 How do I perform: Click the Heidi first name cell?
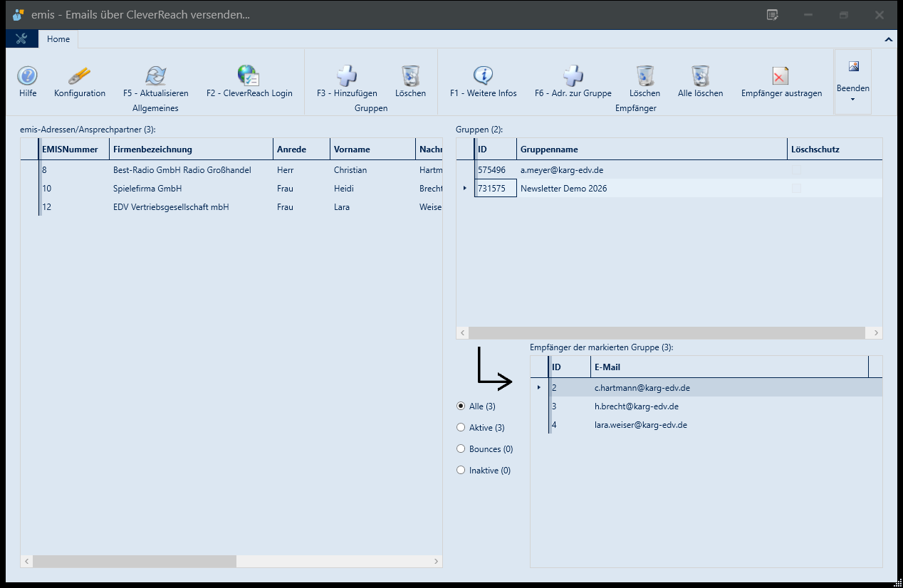coord(372,189)
